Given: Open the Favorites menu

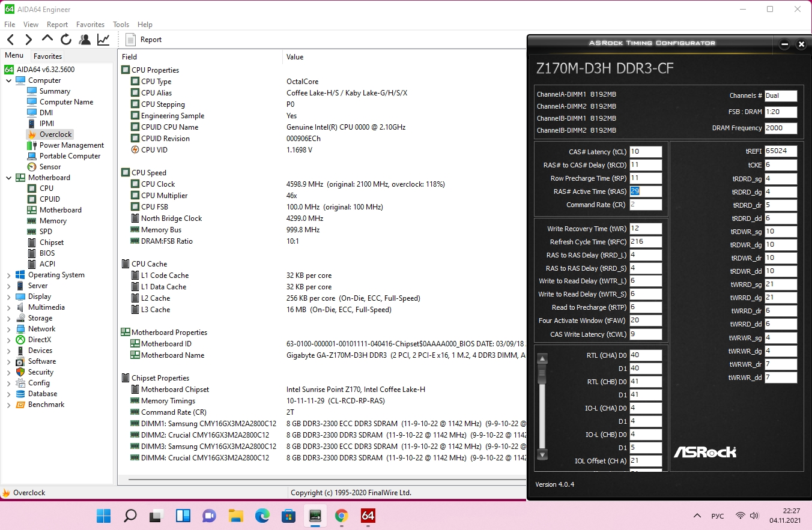Looking at the screenshot, I should (x=90, y=25).
